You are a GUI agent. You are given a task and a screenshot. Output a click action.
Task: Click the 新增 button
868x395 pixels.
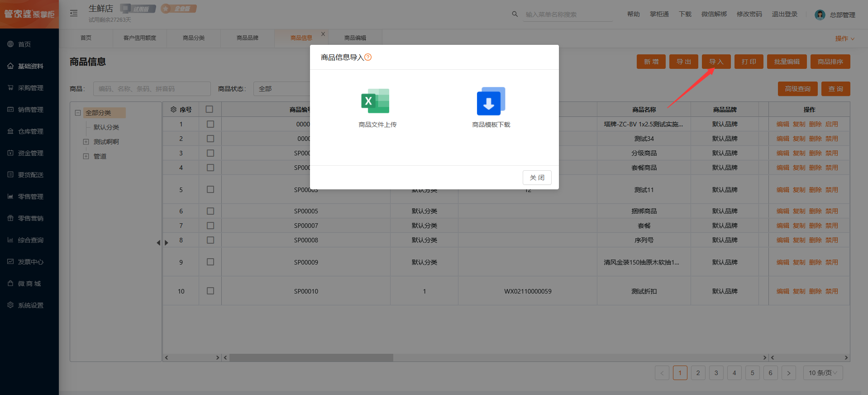click(x=651, y=62)
